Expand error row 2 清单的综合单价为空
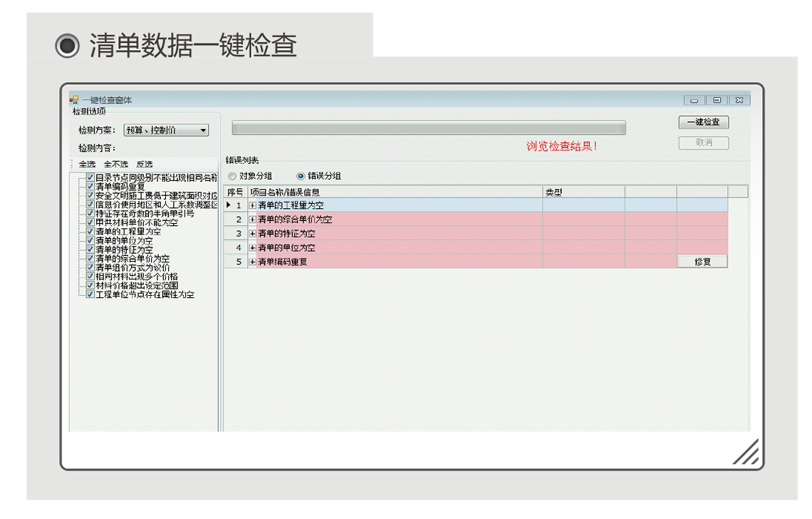Screen dimensions: 812x519 [x=253, y=220]
